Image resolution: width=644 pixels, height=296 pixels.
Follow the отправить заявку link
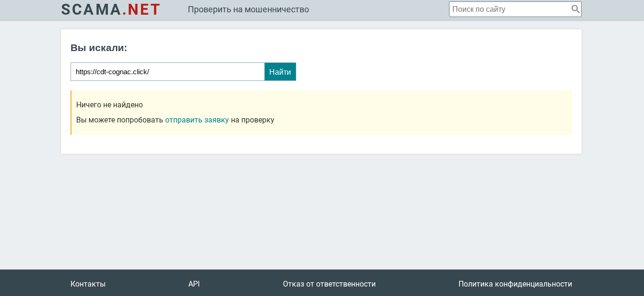coord(197,120)
